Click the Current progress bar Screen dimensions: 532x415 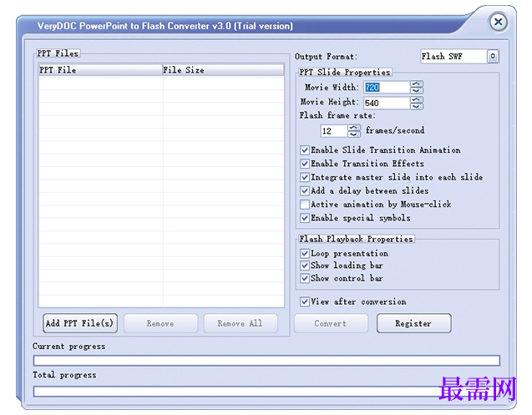pyautogui.click(x=266, y=361)
